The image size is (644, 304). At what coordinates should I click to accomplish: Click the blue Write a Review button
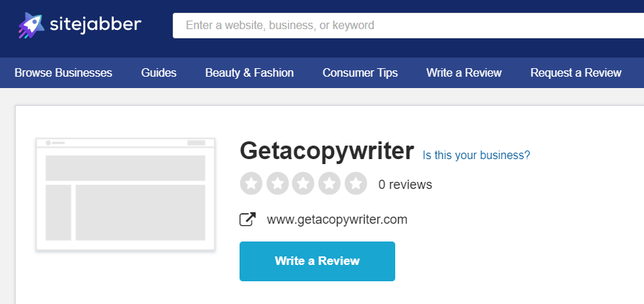click(x=317, y=261)
